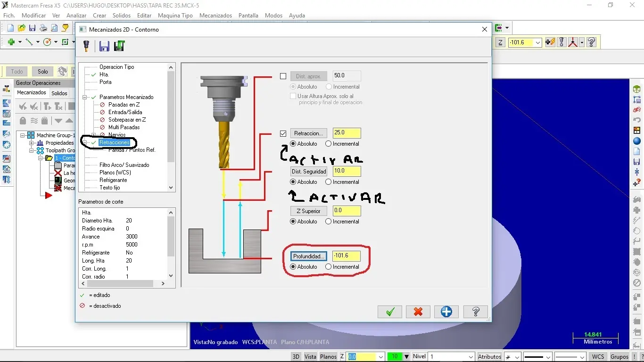Click the create circle icon
Image resolution: width=644 pixels, height=362 pixels.
47,42
